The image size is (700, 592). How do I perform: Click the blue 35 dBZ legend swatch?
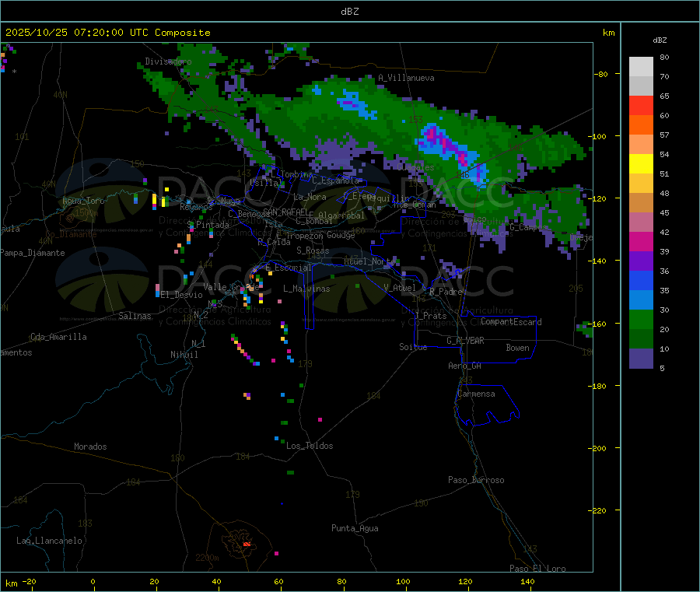click(x=641, y=280)
